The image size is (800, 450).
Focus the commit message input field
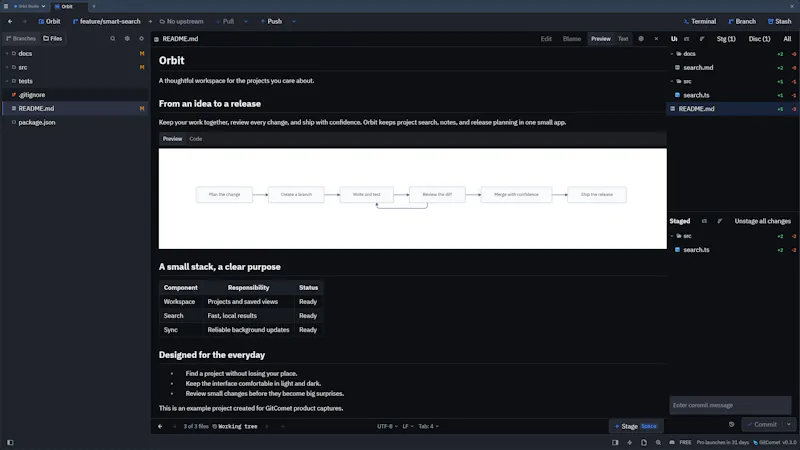point(730,405)
